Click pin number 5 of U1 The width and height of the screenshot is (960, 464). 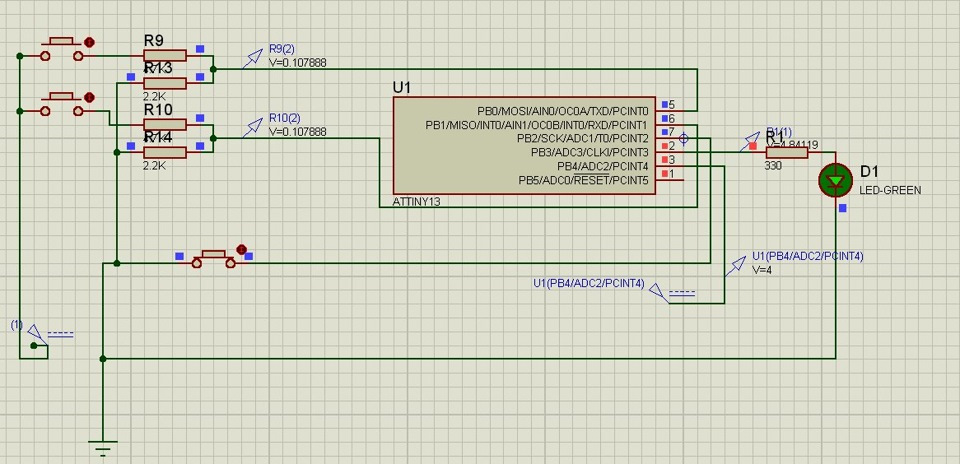pyautogui.click(x=672, y=105)
